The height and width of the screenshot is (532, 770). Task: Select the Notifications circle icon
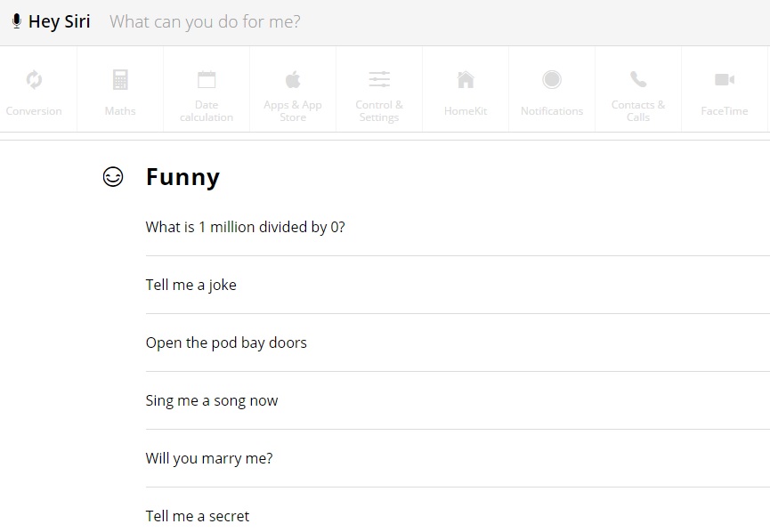point(552,79)
